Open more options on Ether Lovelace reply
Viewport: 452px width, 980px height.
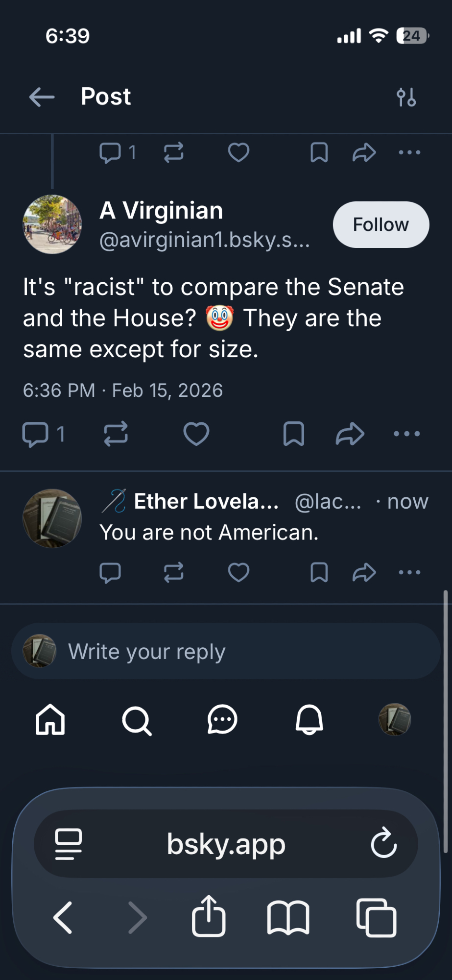(x=409, y=572)
